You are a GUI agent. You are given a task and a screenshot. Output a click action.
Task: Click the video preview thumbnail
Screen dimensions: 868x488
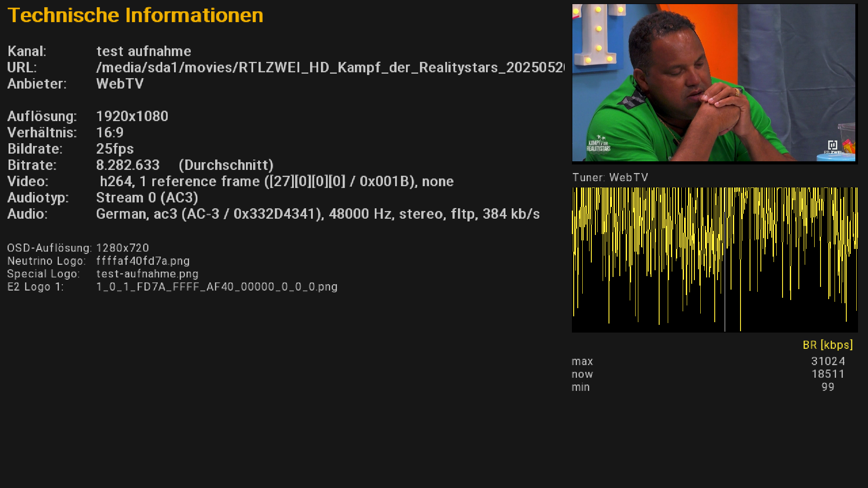714,83
